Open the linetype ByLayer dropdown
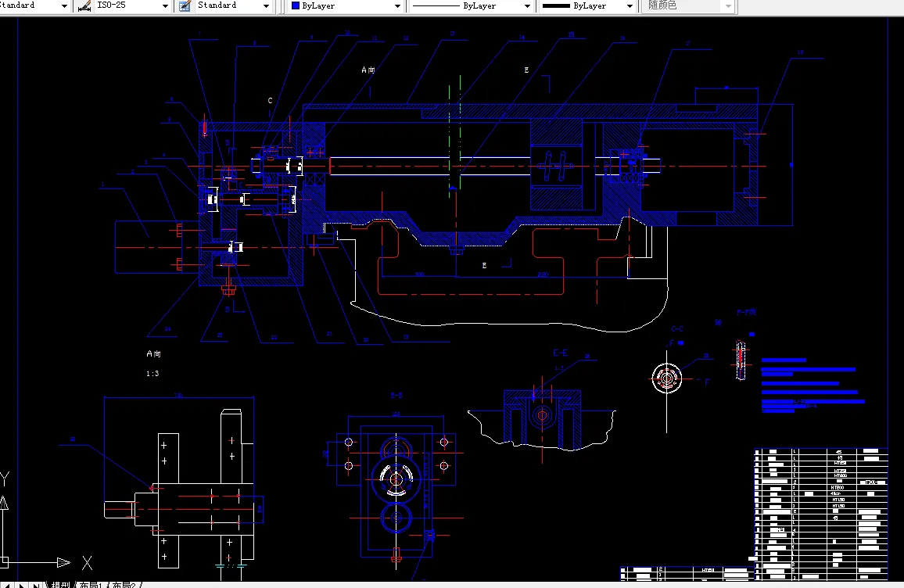 point(527,5)
